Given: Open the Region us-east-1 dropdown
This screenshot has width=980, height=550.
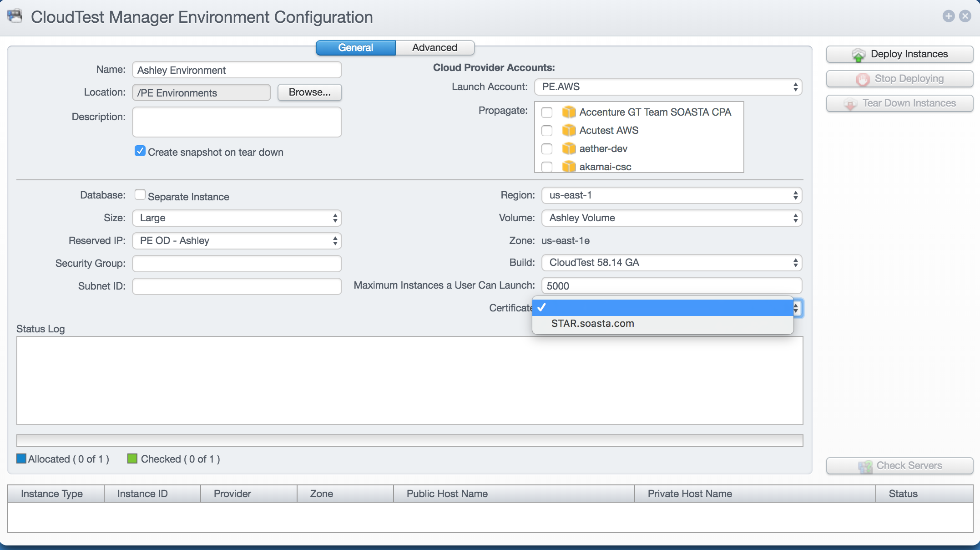Looking at the screenshot, I should [x=671, y=195].
